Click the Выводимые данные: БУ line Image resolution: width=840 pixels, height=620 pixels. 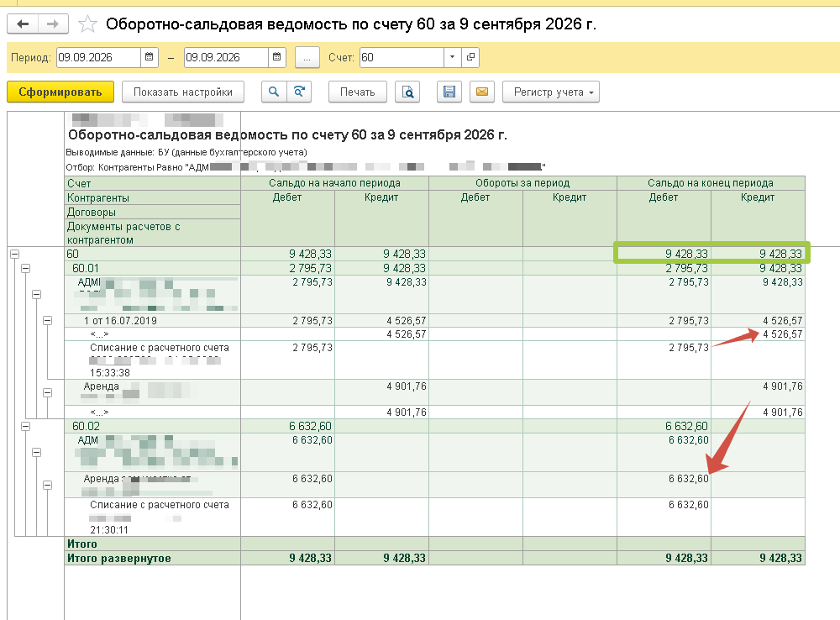(186, 152)
